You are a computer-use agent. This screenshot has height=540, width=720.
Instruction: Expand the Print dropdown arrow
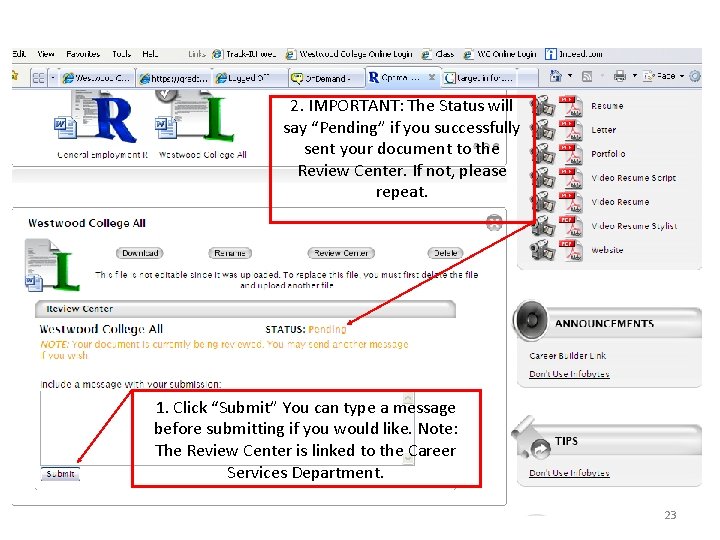635,76
